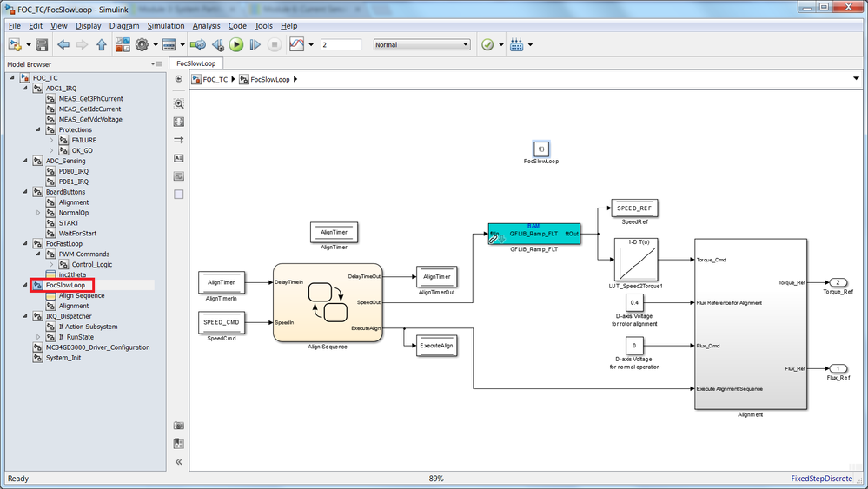Collapse the FocFastLoop tree node
868x489 pixels.
[25, 243]
